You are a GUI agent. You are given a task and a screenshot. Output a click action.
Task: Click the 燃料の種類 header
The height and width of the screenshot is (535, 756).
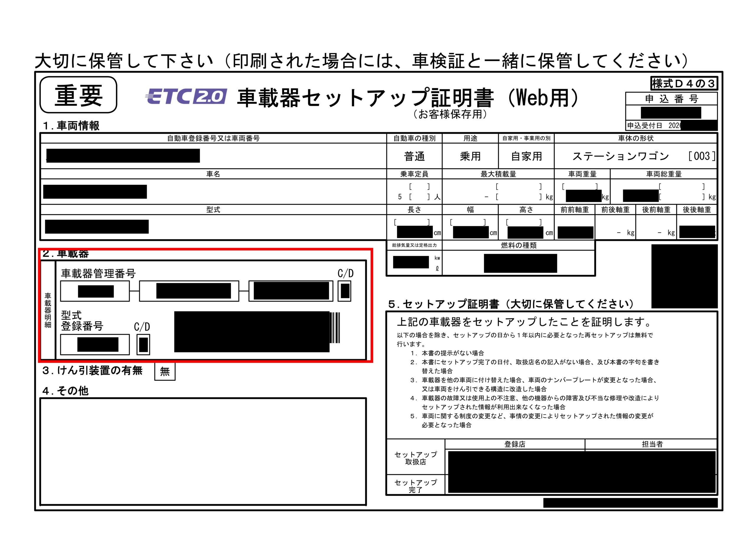(x=519, y=245)
